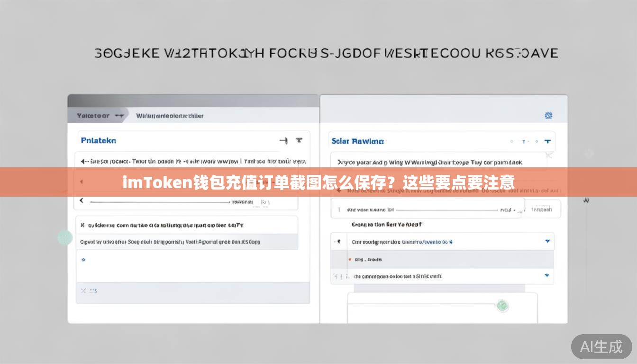
Task: Open the settings gear icon top right
Action: coord(548,115)
